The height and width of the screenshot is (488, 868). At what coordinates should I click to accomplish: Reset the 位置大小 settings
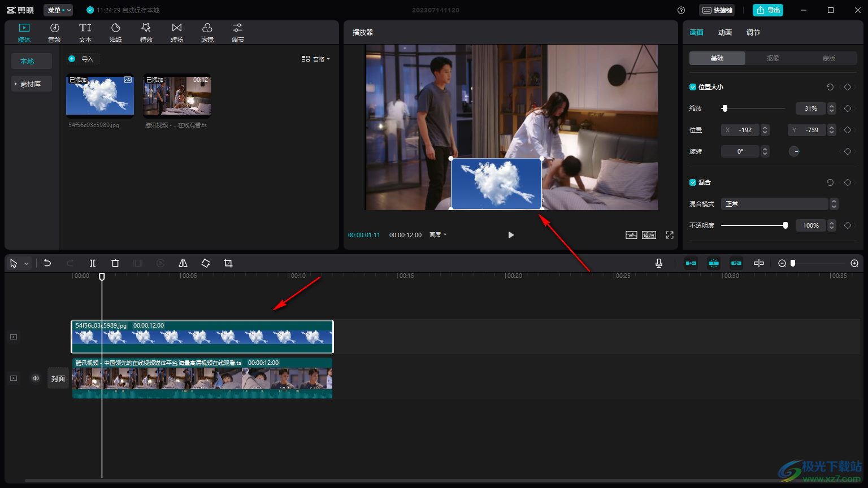pyautogui.click(x=830, y=87)
